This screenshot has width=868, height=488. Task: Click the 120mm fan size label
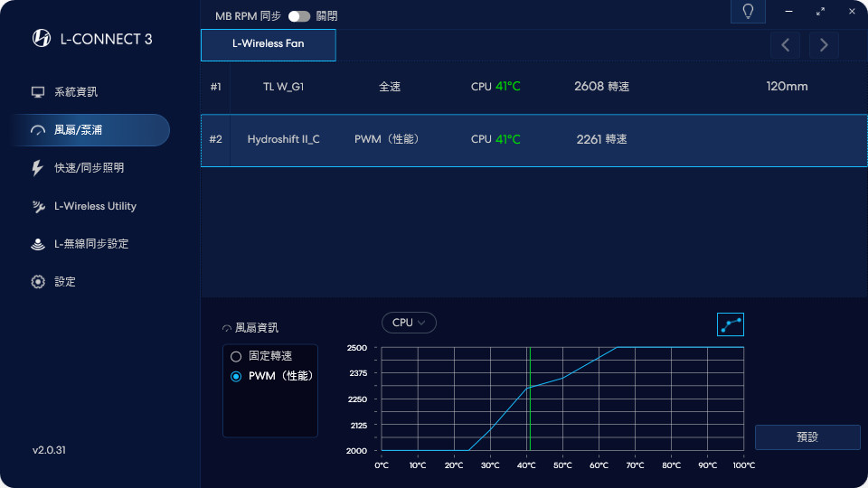[787, 87]
